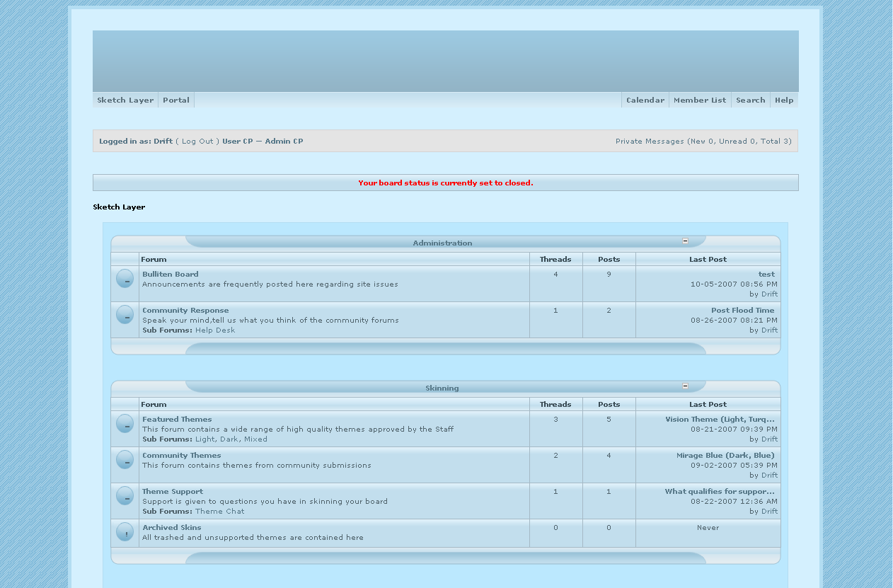Click the Featured Themes forum status icon
Image resolution: width=893 pixels, height=588 pixels.
[125, 424]
